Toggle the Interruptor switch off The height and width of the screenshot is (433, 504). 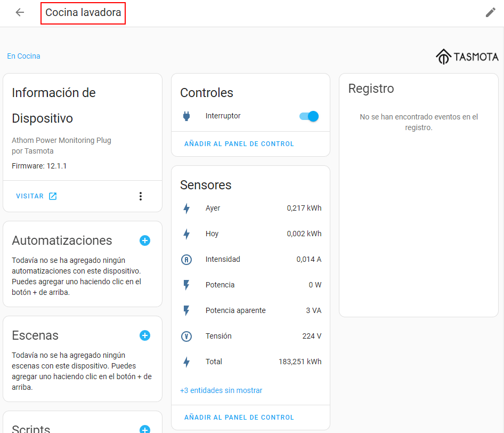[x=309, y=116]
